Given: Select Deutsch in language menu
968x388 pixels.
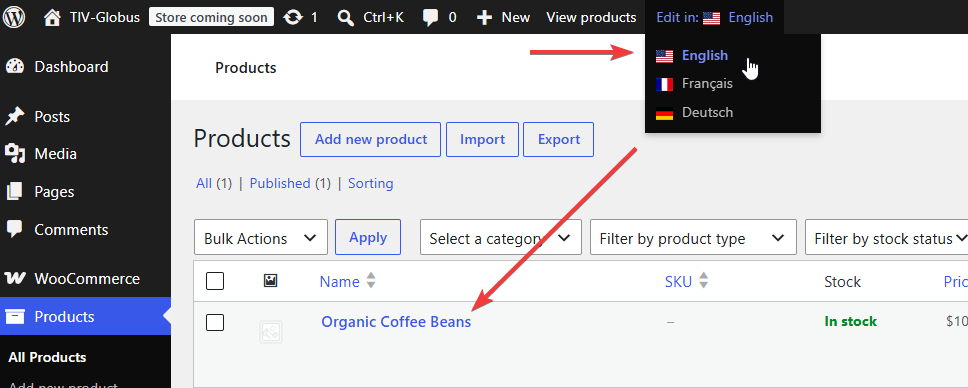Looking at the screenshot, I should coord(707,112).
